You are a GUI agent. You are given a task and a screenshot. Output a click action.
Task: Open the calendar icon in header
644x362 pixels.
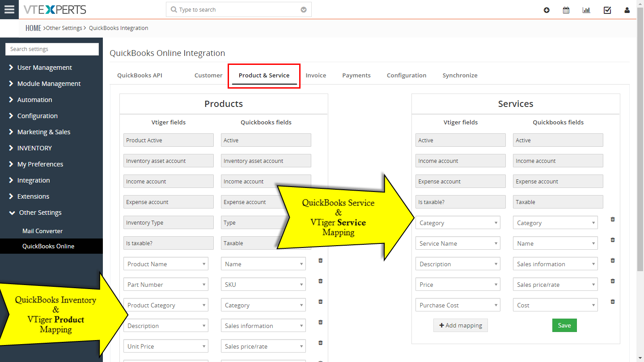566,10
